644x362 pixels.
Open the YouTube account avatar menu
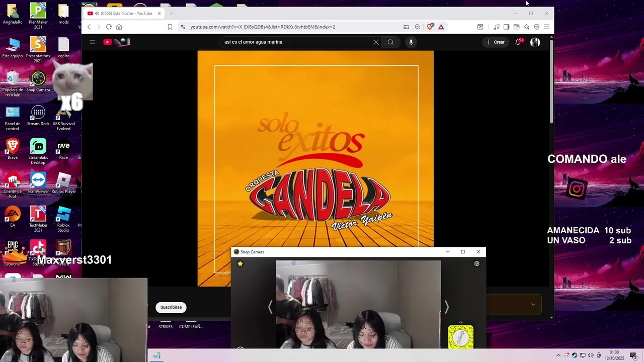pyautogui.click(x=535, y=42)
